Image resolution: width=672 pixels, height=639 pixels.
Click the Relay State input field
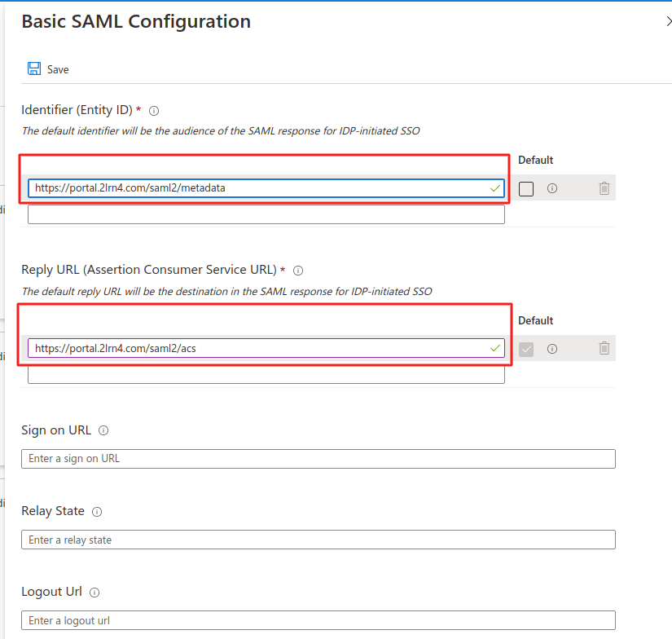click(x=318, y=540)
